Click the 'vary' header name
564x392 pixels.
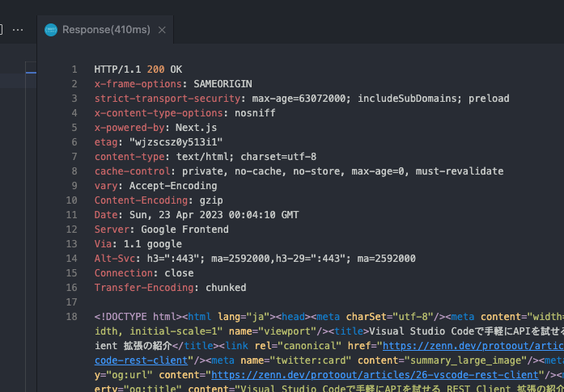click(x=106, y=186)
